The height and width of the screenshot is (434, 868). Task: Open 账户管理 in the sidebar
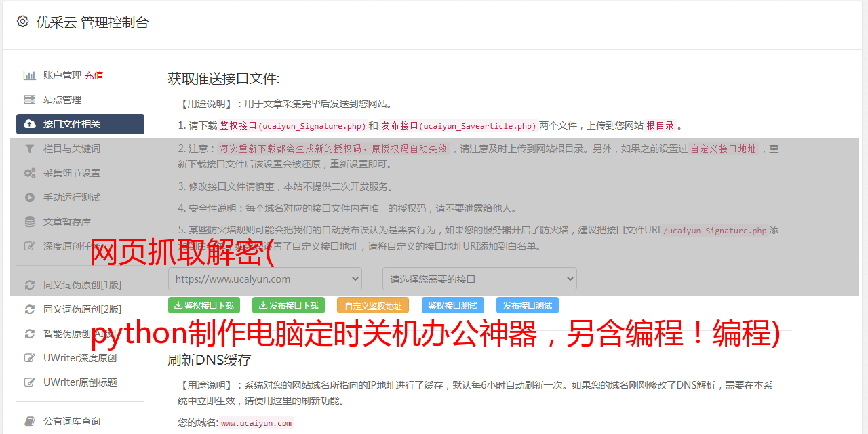click(x=62, y=75)
